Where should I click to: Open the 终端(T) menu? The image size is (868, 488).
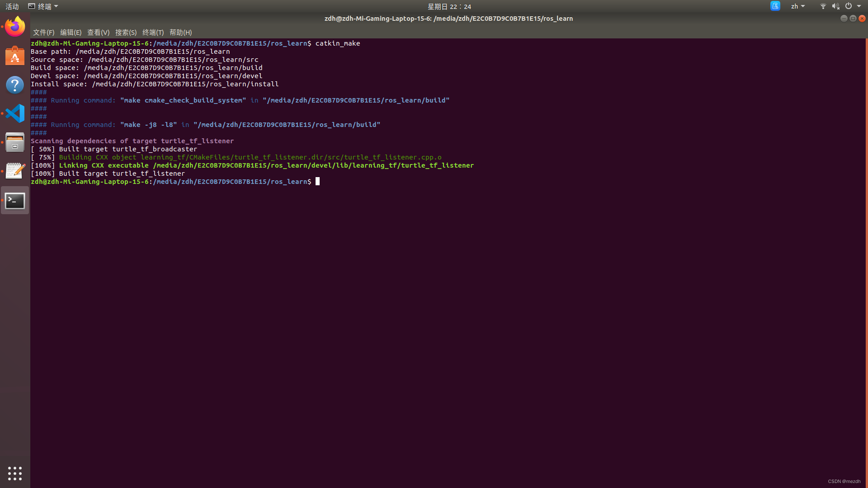(x=153, y=33)
